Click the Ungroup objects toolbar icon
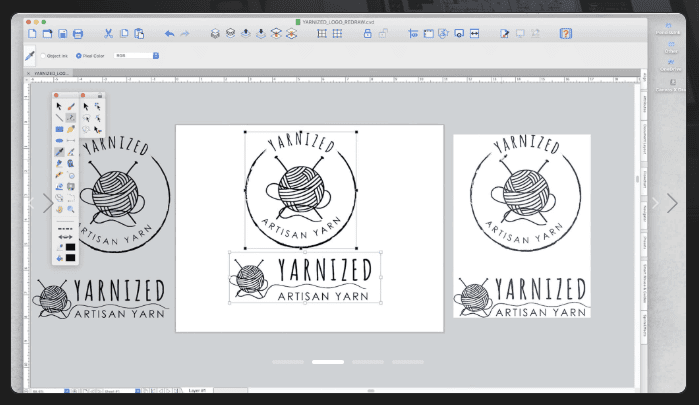699x405 pixels. tap(230, 34)
